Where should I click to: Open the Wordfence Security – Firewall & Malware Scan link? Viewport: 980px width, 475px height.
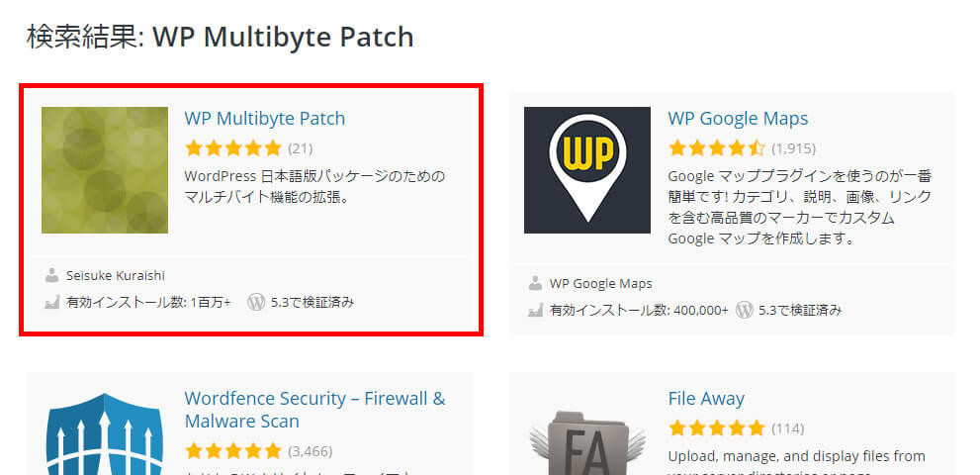coord(315,410)
